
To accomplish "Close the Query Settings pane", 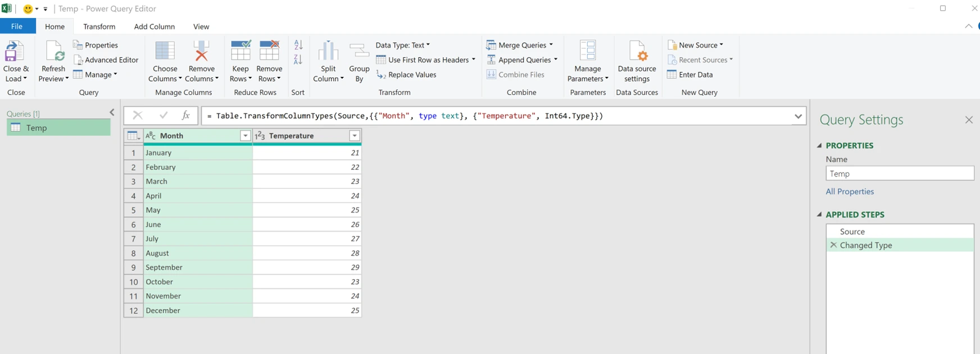I will [969, 120].
